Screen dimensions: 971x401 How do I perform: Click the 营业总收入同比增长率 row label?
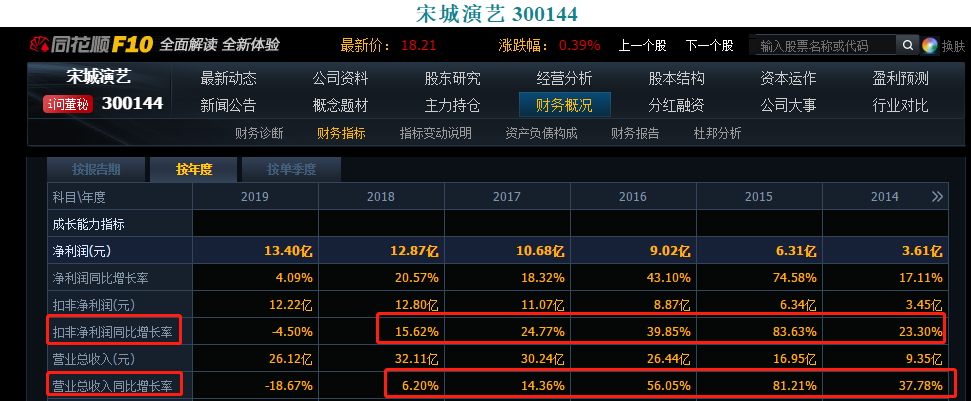[112, 386]
